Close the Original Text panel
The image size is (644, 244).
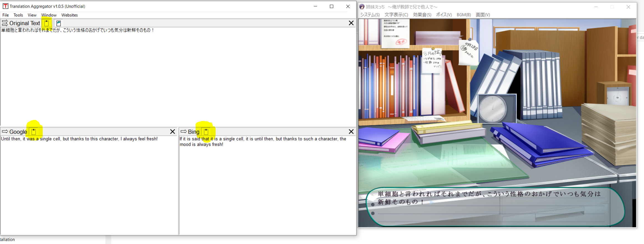[x=351, y=23]
